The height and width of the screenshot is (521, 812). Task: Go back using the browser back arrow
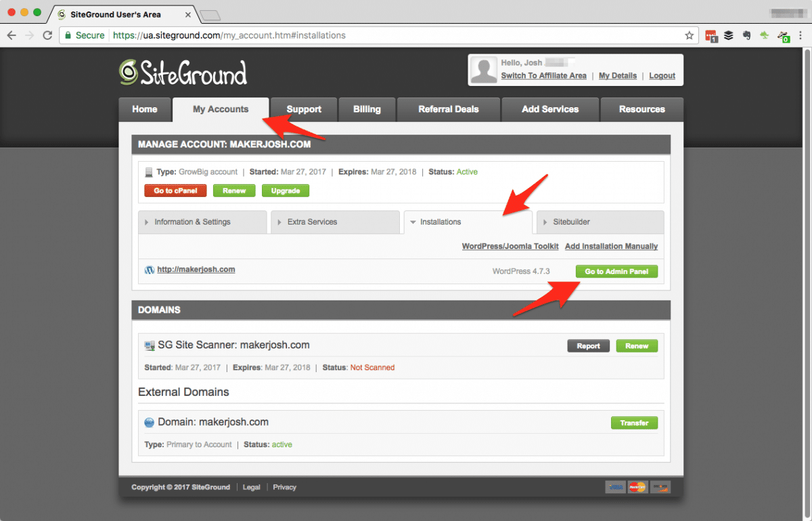(x=12, y=35)
